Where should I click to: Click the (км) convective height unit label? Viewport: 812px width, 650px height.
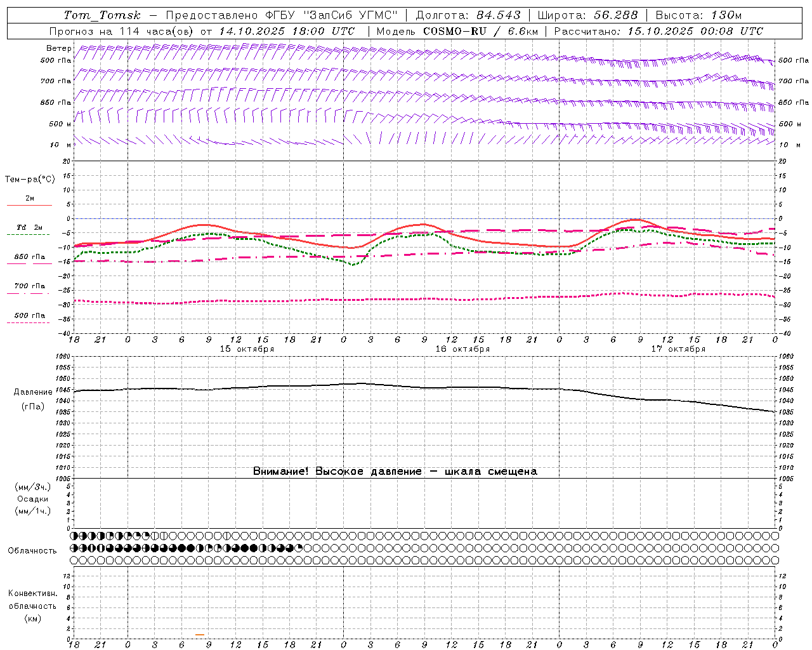pyautogui.click(x=33, y=618)
